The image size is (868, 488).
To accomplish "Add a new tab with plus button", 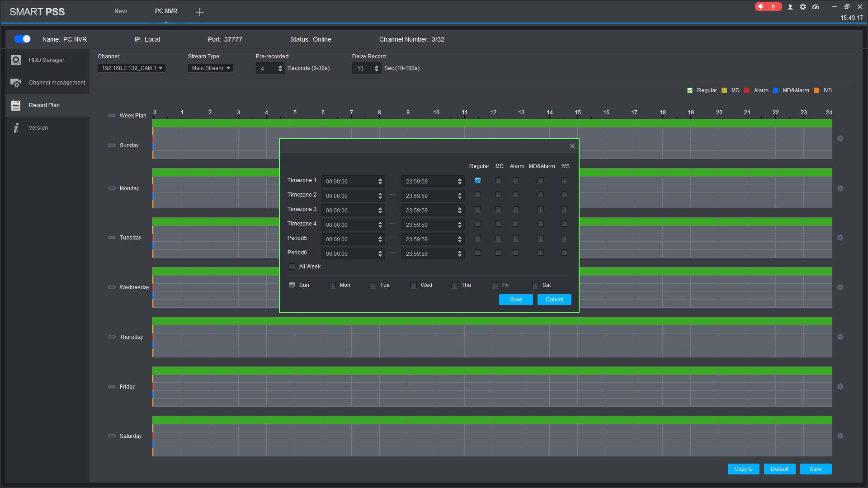I will (x=200, y=12).
